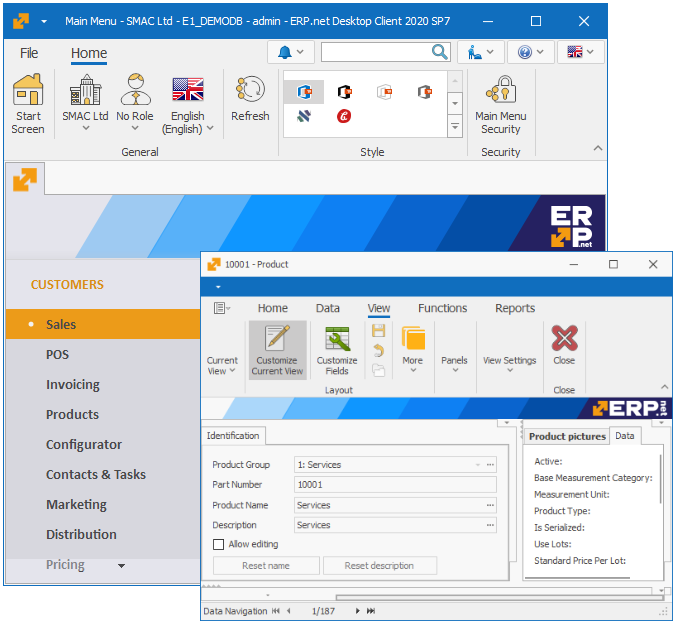Viewport: 676px width, 624px height.
Task: Go to the next record
Action: 357,611
